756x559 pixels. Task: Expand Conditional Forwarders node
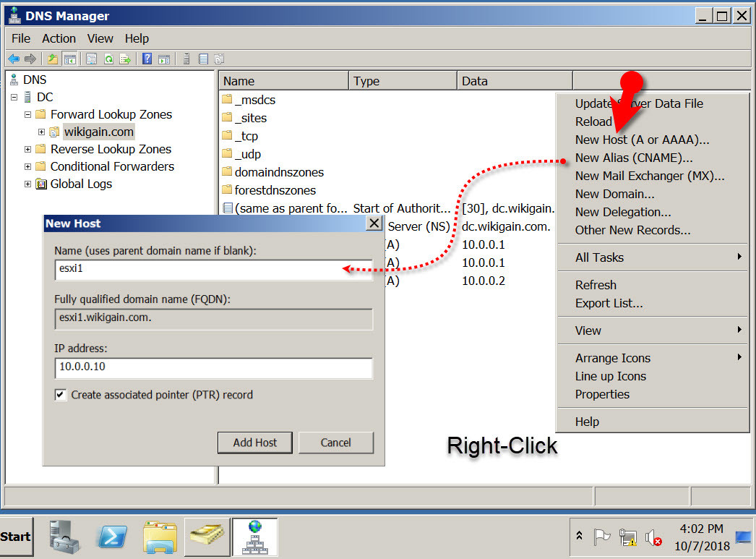tap(28, 166)
